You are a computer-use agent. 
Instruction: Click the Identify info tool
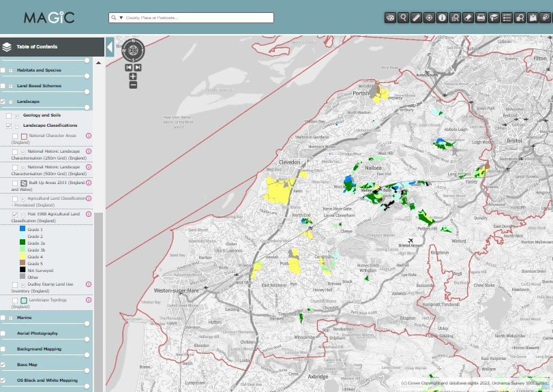pyautogui.click(x=442, y=18)
